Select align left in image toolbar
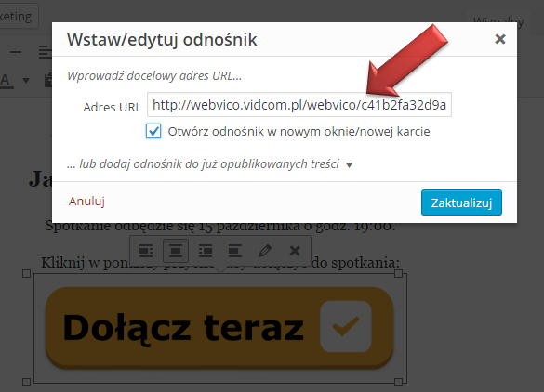Image resolution: width=544 pixels, height=392 pixels. pyautogui.click(x=146, y=251)
